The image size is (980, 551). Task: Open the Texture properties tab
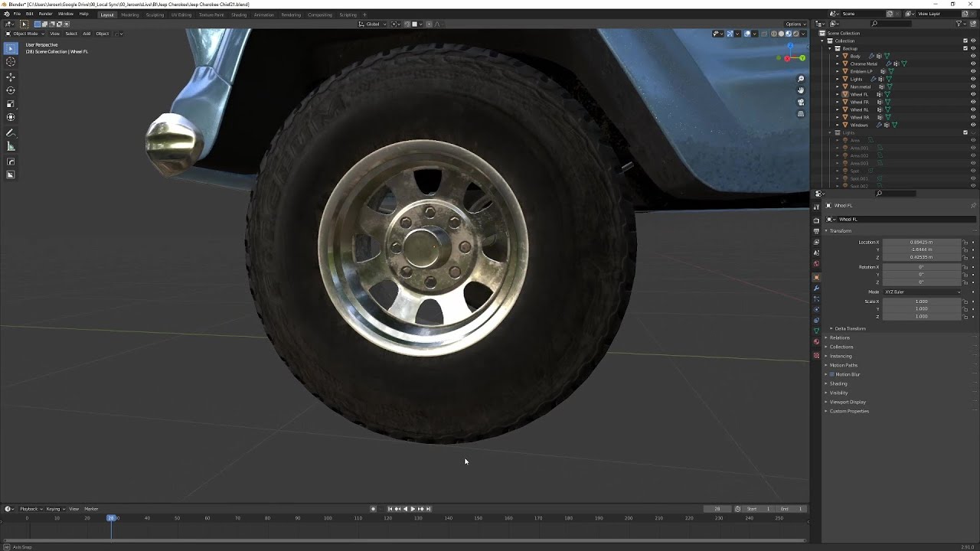click(816, 355)
